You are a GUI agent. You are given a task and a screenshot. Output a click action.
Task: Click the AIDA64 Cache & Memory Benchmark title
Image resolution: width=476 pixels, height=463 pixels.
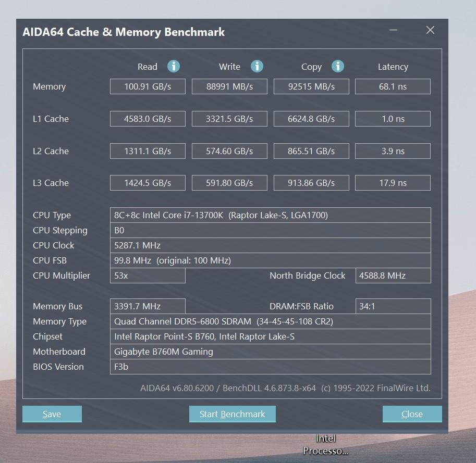124,32
